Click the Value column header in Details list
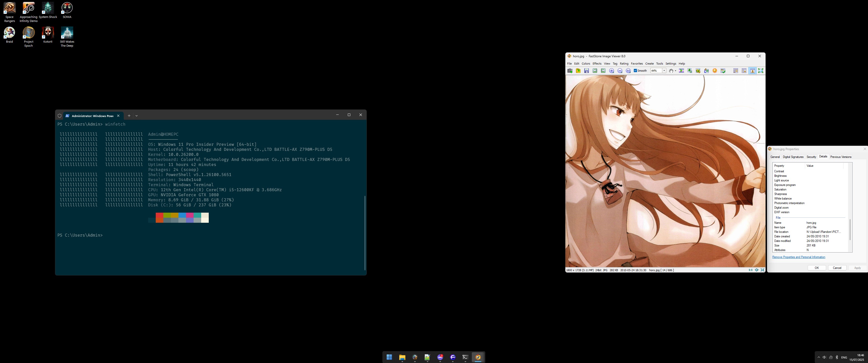 coord(824,166)
